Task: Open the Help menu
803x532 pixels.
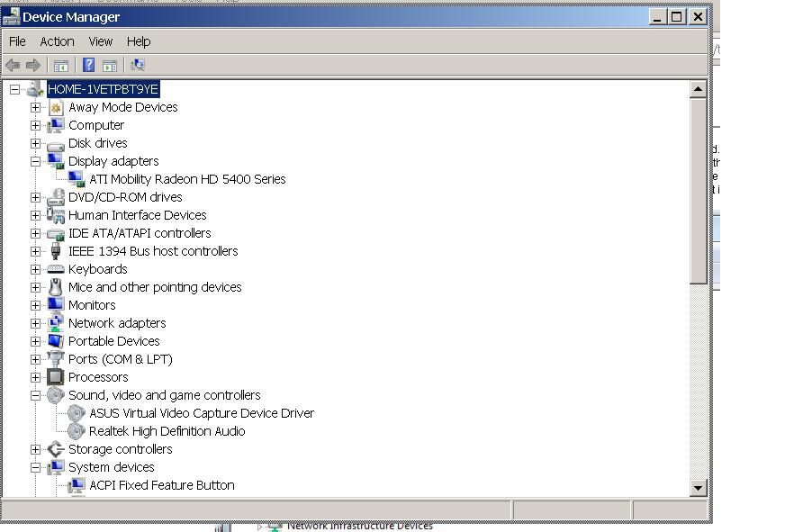Action: point(139,41)
